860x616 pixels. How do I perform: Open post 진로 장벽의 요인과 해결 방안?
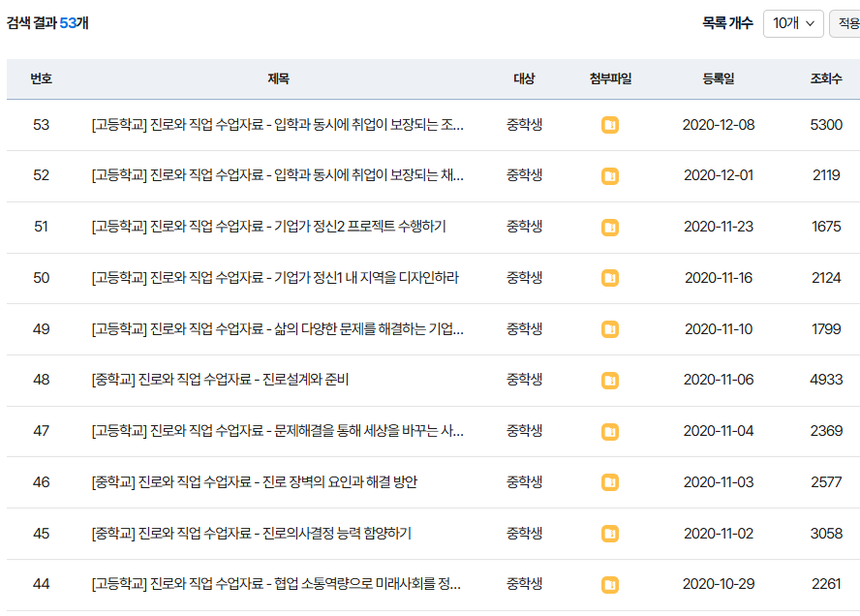(255, 482)
